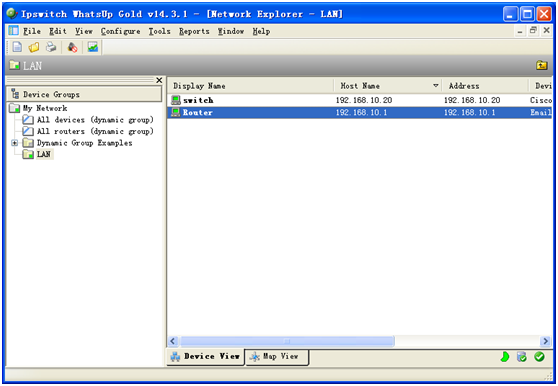Click the up-folder icon in the LAN bar
The image size is (558, 386).
click(542, 65)
